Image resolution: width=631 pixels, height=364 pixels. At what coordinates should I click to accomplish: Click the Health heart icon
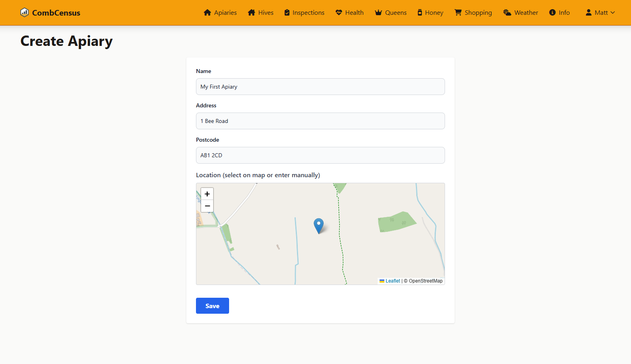pyautogui.click(x=339, y=12)
